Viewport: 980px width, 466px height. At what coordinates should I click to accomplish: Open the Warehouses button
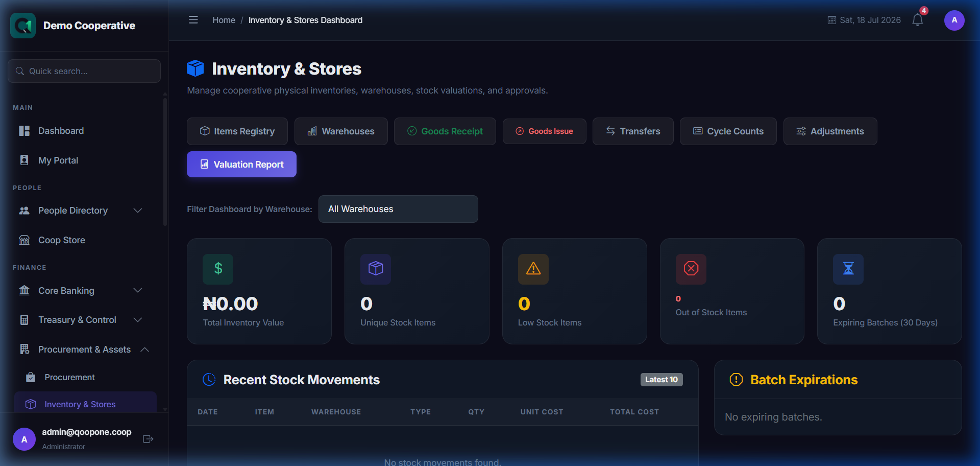click(x=341, y=131)
